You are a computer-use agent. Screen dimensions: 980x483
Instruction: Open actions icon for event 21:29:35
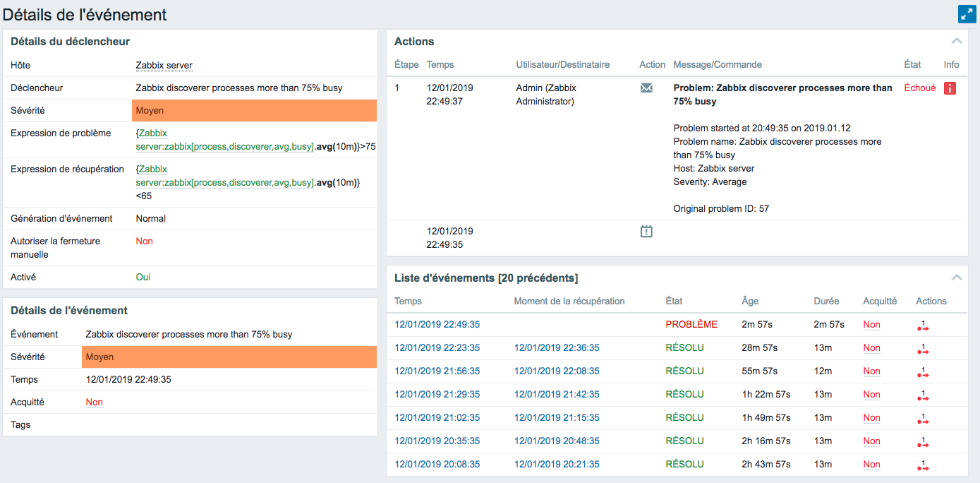[923, 395]
